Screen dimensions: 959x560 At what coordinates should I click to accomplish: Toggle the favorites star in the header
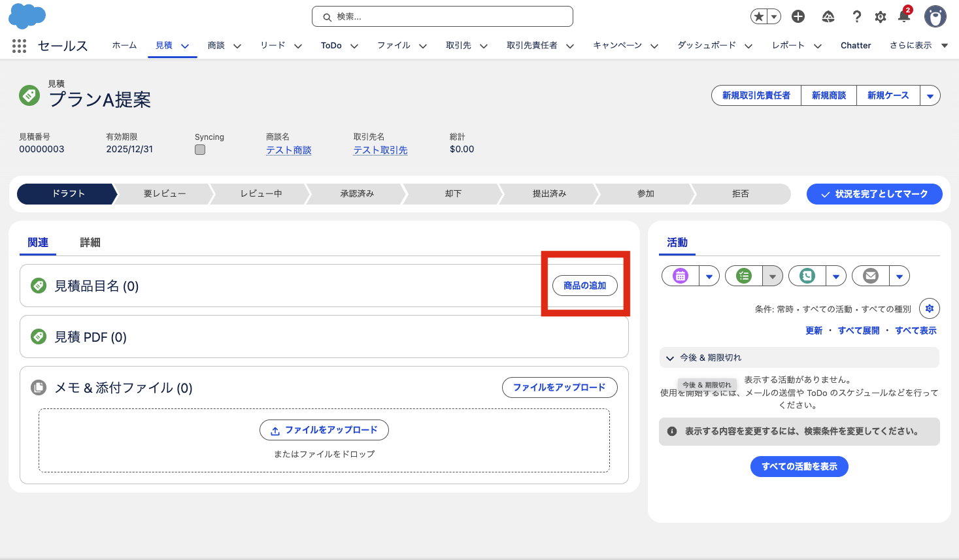tap(759, 16)
